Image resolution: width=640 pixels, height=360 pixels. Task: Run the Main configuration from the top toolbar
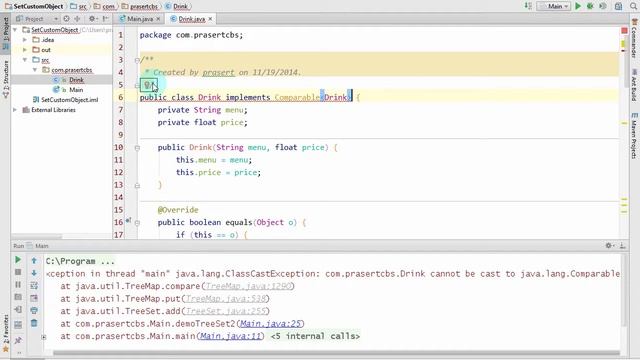(x=578, y=6)
